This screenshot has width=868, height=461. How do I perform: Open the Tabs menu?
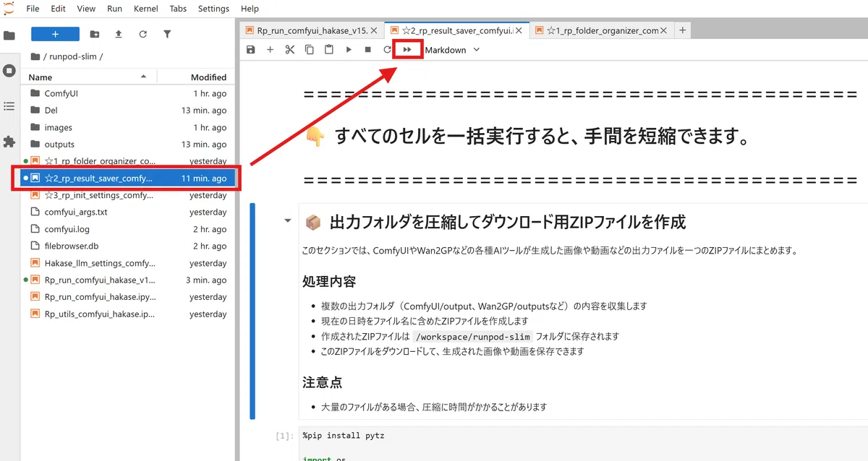click(178, 9)
